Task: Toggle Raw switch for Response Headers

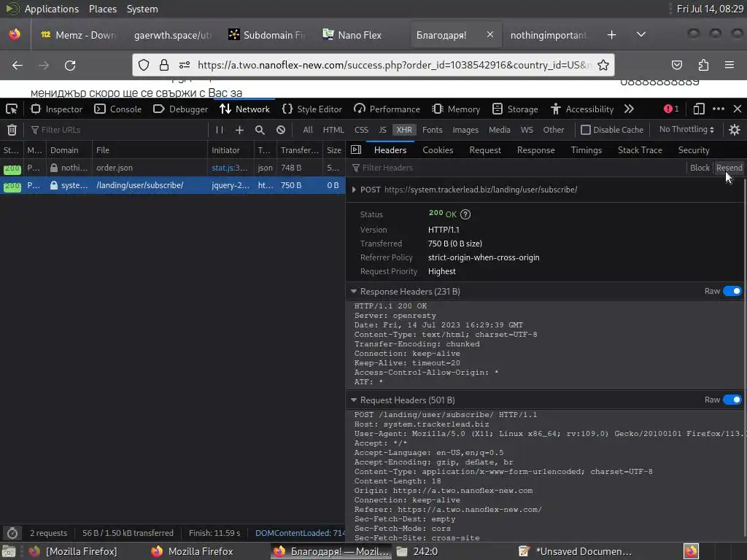Action: [x=732, y=291]
